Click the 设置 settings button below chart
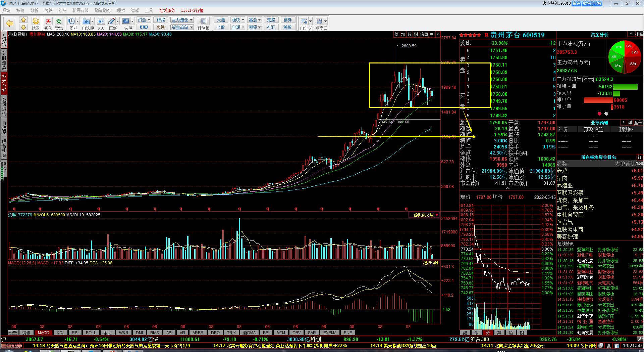The width and height of the screenshot is (644, 352). 13,333
